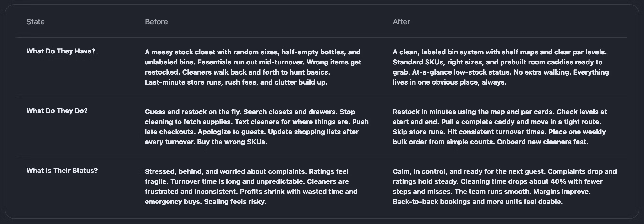This screenshot has height=224, width=644.
Task: Click the 'Back-to-back bookings' sentence
Action: (x=477, y=202)
